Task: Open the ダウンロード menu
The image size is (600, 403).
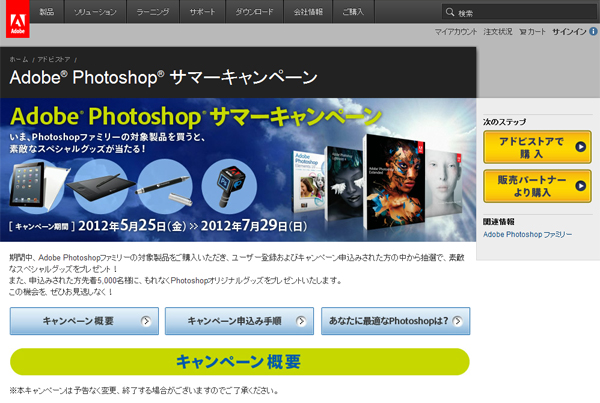Action: (254, 12)
